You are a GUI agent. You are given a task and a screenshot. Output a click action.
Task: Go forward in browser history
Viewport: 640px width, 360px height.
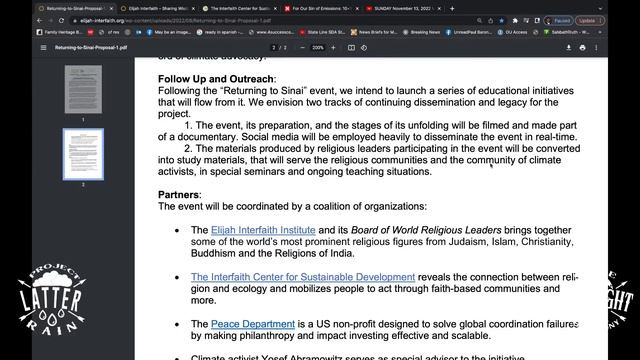50,20
